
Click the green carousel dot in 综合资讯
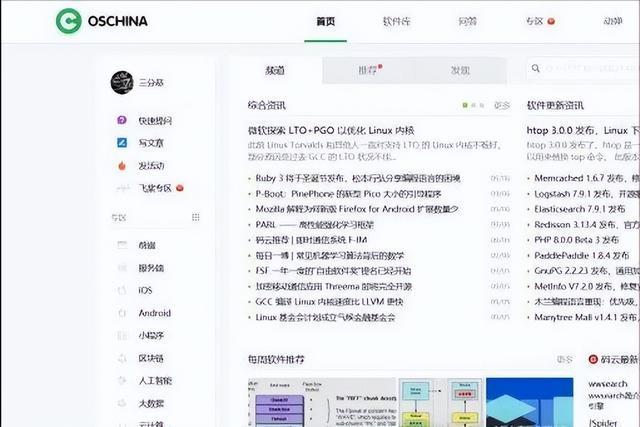coord(465,104)
